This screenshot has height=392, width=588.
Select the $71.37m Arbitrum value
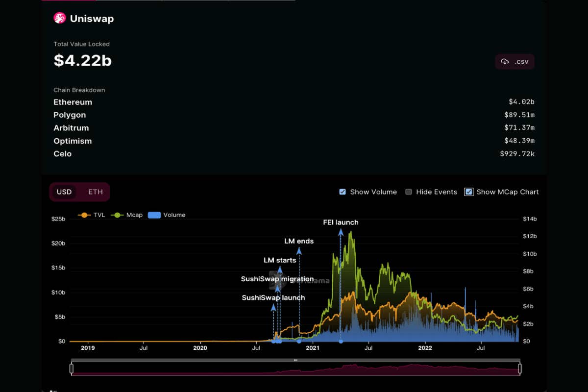pyautogui.click(x=519, y=128)
